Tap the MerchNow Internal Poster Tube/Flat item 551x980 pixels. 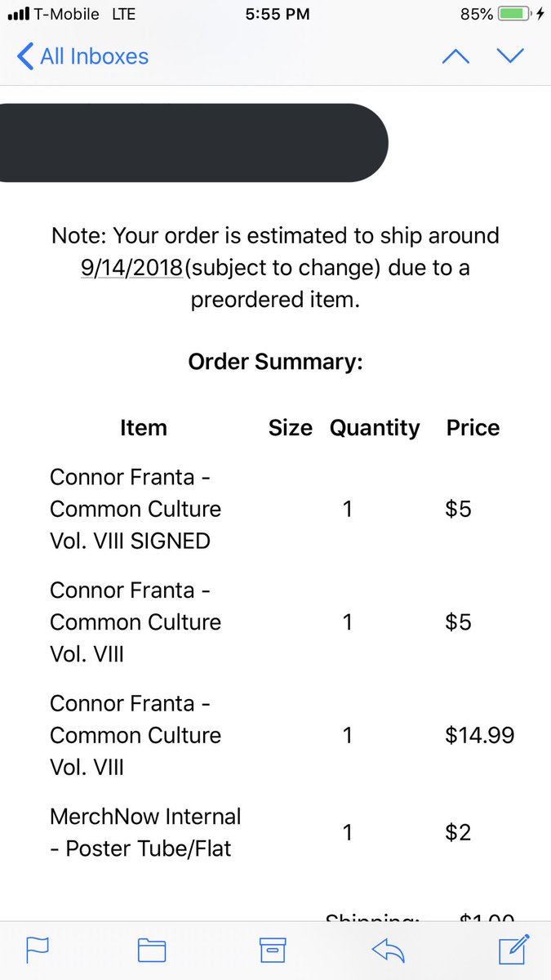[x=145, y=831]
